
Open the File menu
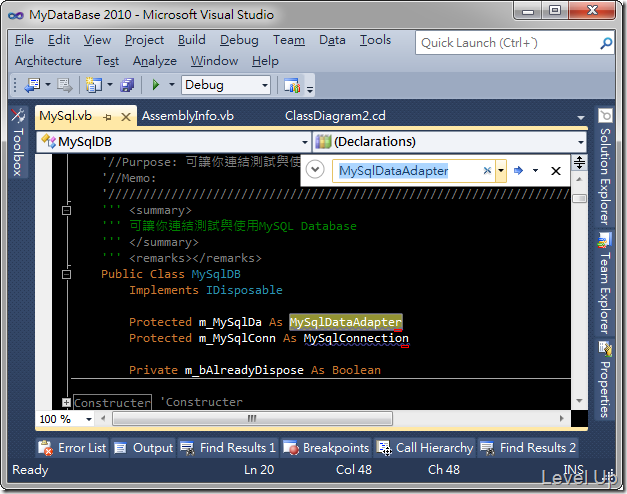pos(24,40)
